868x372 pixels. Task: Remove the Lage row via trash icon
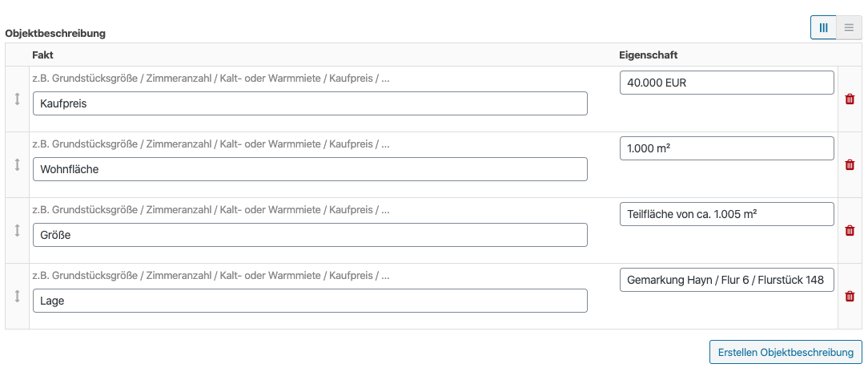(850, 296)
